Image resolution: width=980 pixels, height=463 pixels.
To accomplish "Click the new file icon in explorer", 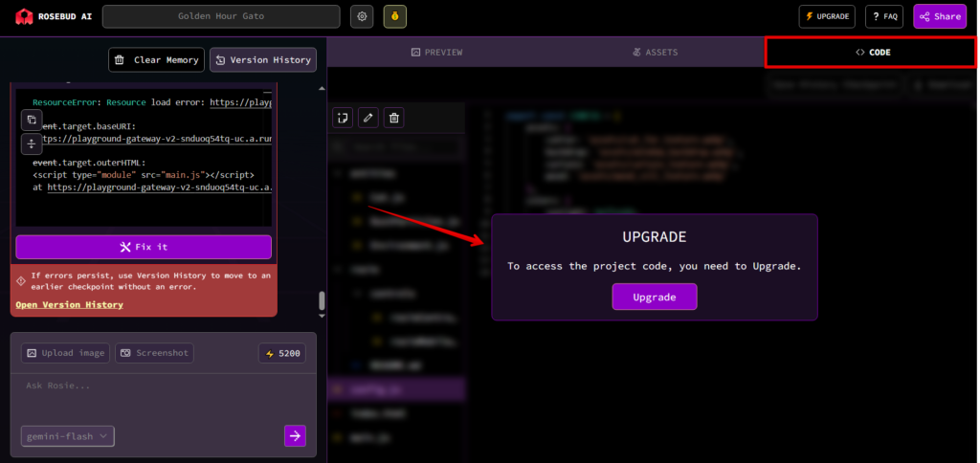I will [x=343, y=118].
